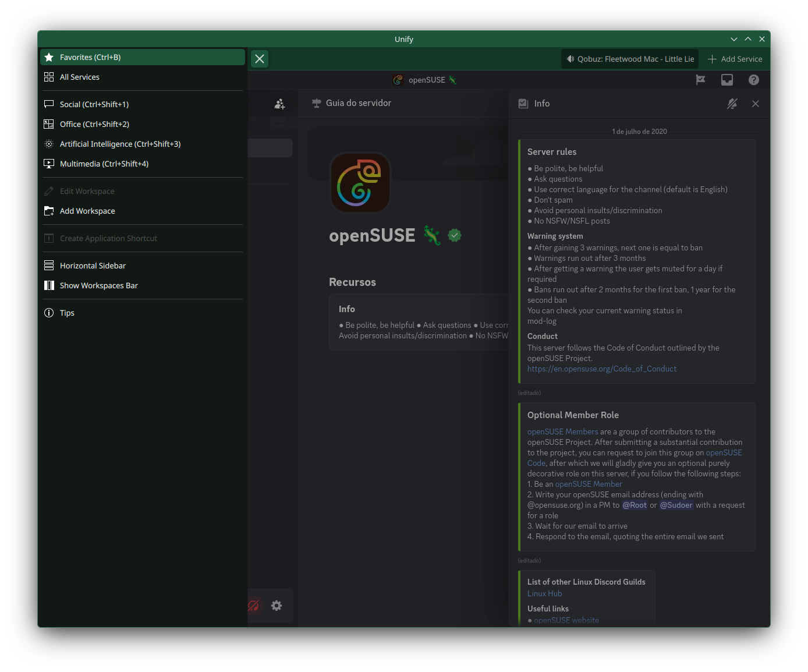Click the verified badge next to openSUSE
808x672 pixels.
coord(455,235)
